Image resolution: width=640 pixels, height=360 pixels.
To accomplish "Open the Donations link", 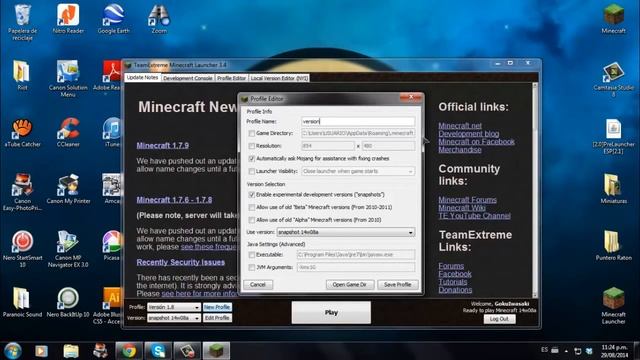I will point(455,290).
